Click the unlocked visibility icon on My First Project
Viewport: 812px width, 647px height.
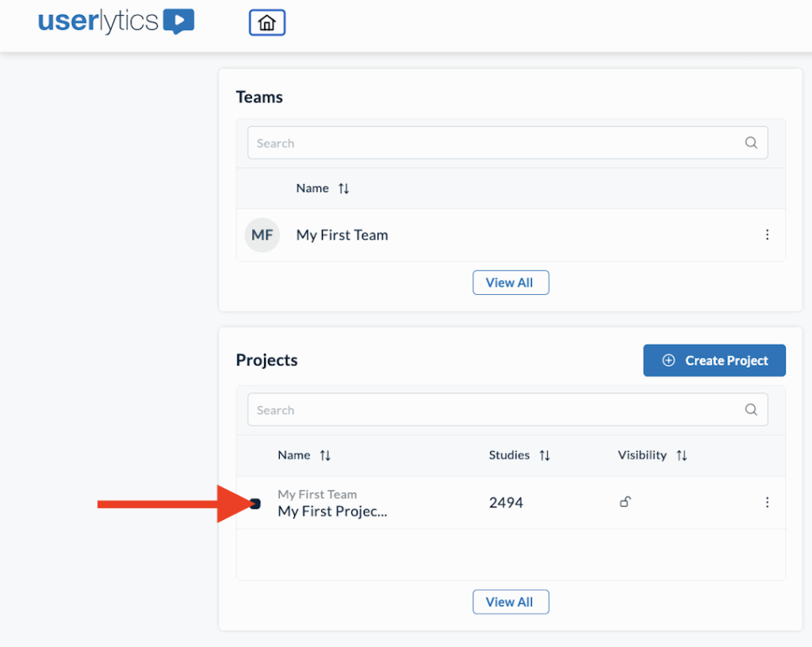(625, 502)
